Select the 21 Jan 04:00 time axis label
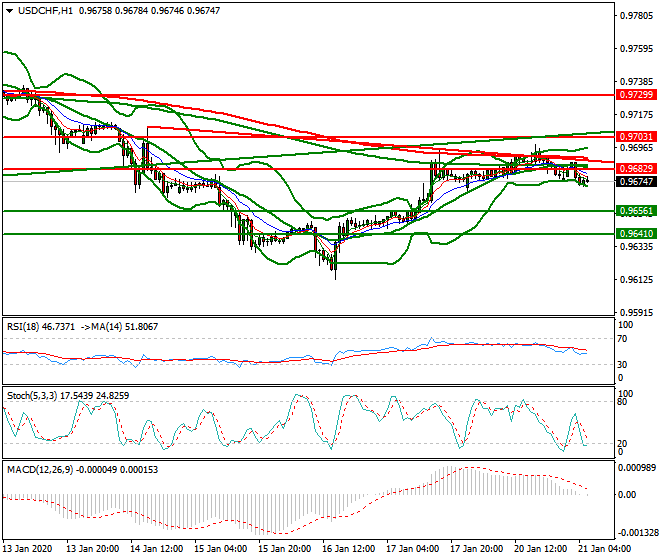 (x=604, y=549)
